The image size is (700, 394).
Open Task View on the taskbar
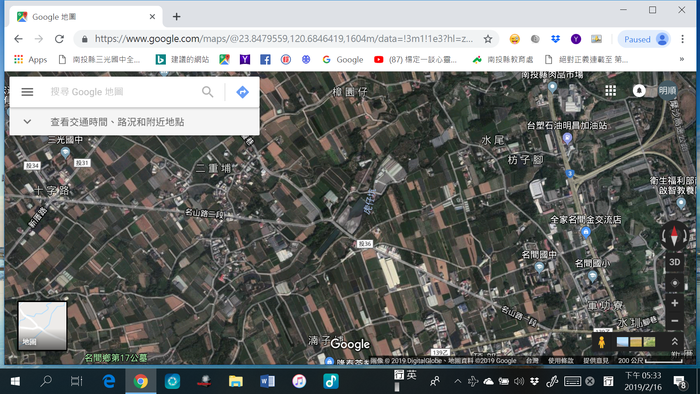click(x=77, y=382)
